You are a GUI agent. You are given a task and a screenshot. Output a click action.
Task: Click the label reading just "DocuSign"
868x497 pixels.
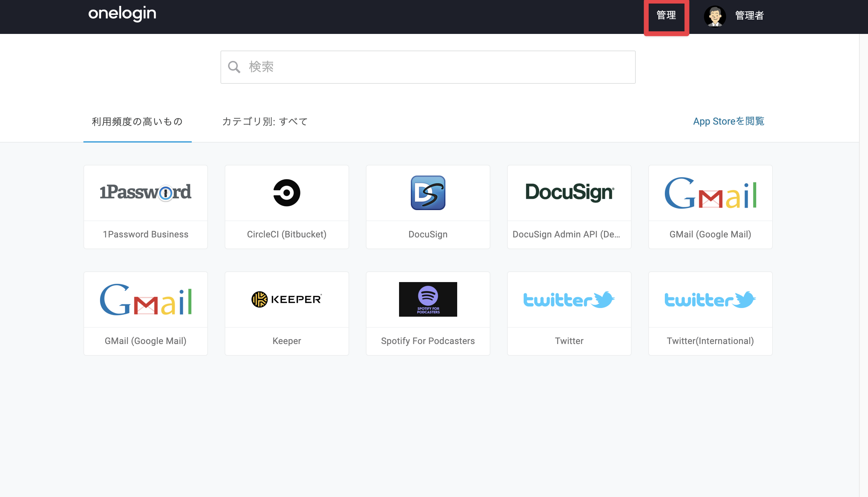pos(428,234)
